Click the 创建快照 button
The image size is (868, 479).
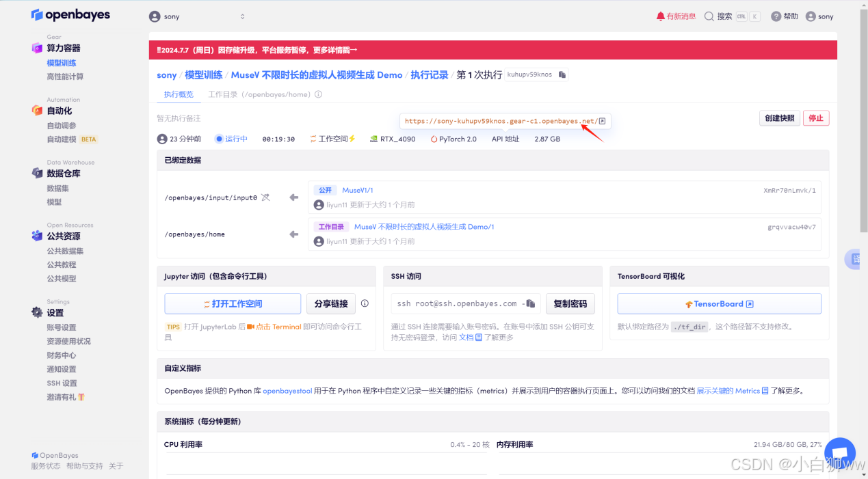(x=780, y=118)
